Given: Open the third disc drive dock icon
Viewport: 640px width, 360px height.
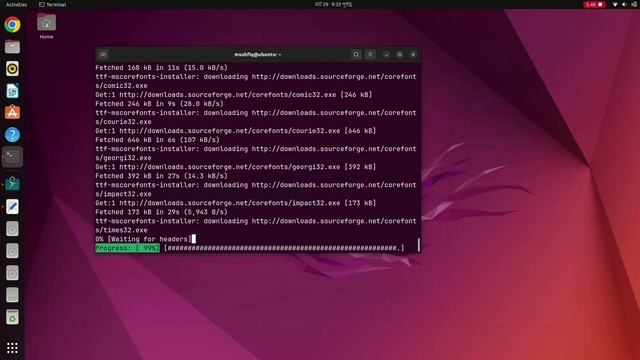Looking at the screenshot, I should pos(12,273).
